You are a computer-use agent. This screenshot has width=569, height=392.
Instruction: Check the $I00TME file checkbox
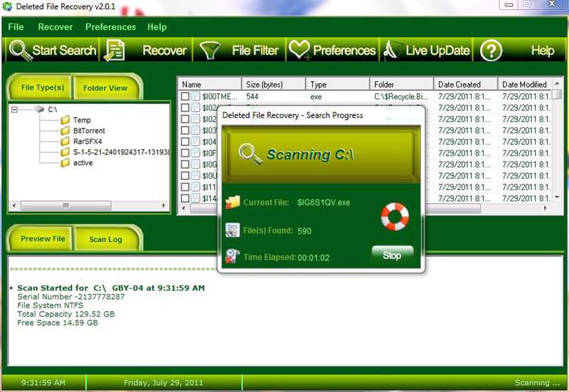click(185, 96)
